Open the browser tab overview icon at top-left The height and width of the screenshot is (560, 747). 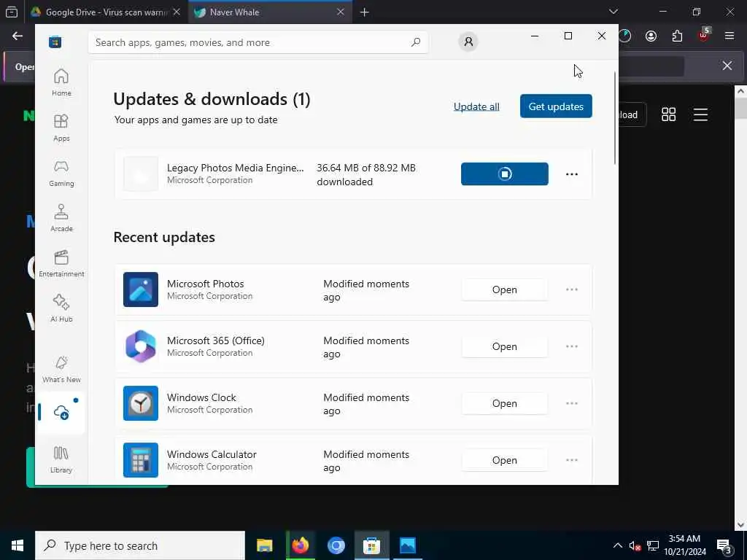(x=12, y=12)
